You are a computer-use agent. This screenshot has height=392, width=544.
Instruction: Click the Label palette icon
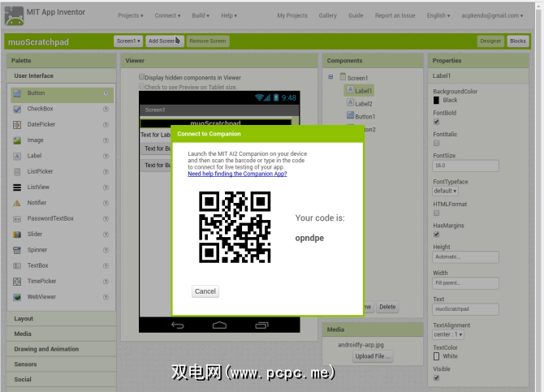[x=17, y=156]
